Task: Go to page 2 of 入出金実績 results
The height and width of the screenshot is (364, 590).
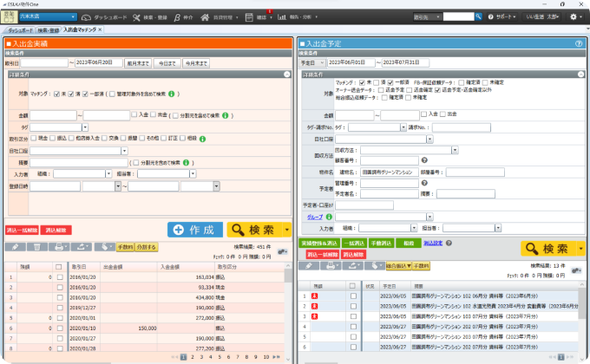Action: click(193, 357)
